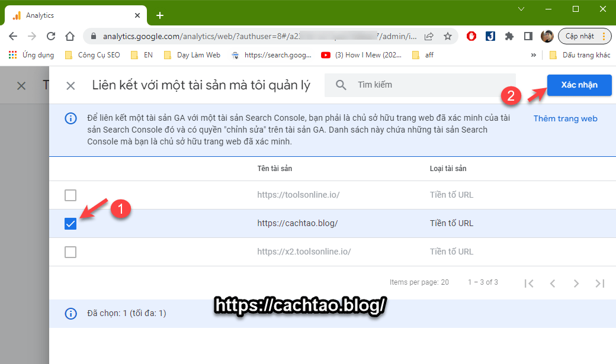Click the Xác nhận confirm button
The image size is (616, 364).
point(579,85)
